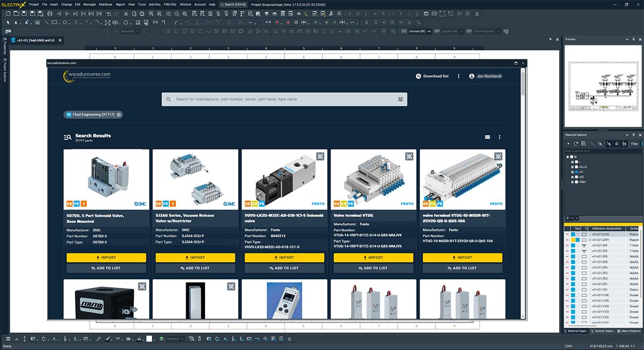The image size is (644, 350).
Task: Import the VTUG-10-MSDR valve terminal
Action: pyautogui.click(x=463, y=257)
